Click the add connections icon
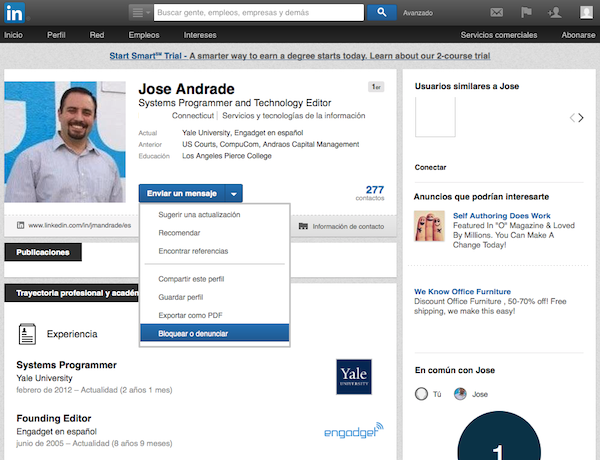This screenshot has height=460, width=600. [x=554, y=13]
